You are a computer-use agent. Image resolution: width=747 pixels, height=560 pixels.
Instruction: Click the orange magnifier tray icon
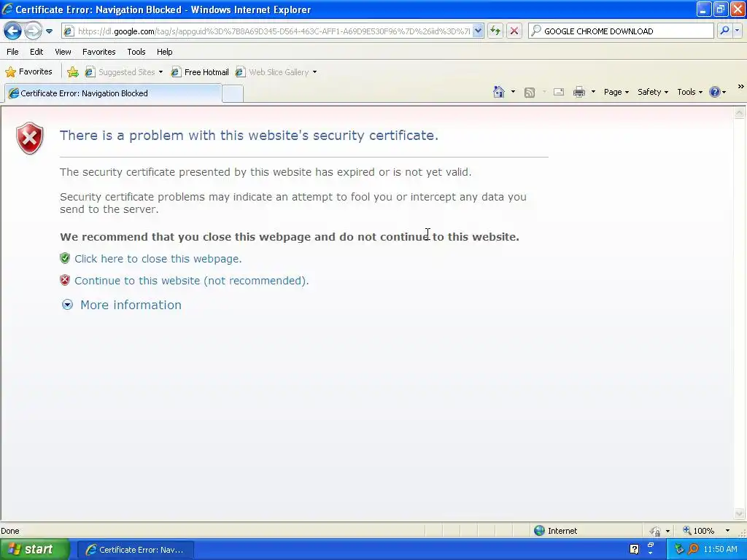693,550
